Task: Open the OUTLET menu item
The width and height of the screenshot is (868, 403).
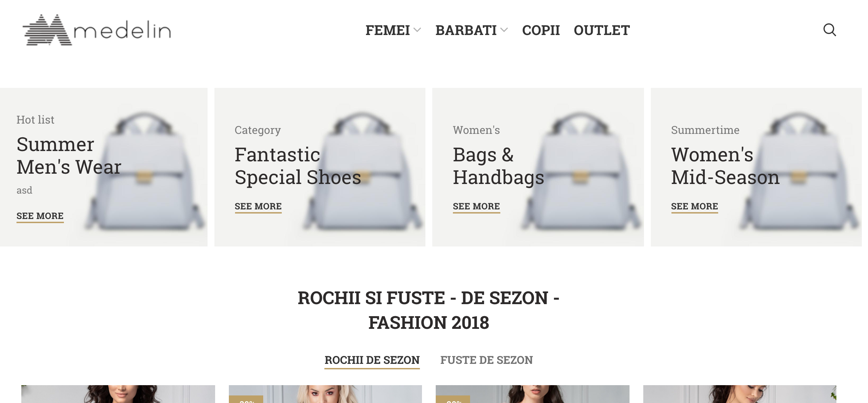Action: pyautogui.click(x=602, y=30)
